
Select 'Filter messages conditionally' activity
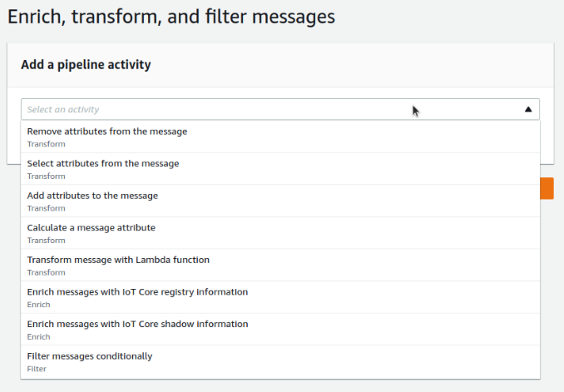tap(90, 356)
